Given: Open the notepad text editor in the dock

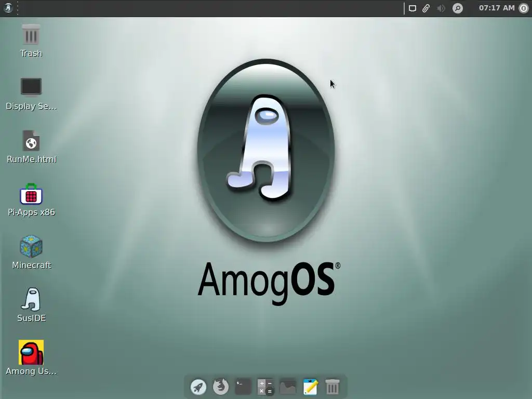Looking at the screenshot, I should 310,387.
